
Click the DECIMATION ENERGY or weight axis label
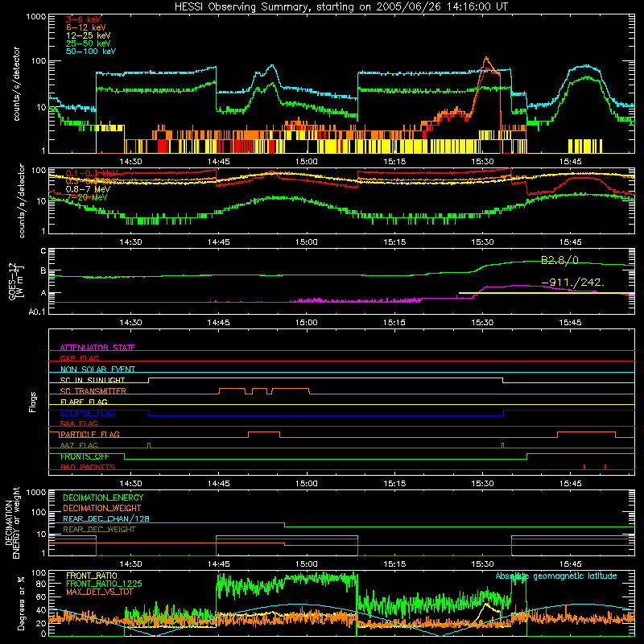tap(12, 523)
